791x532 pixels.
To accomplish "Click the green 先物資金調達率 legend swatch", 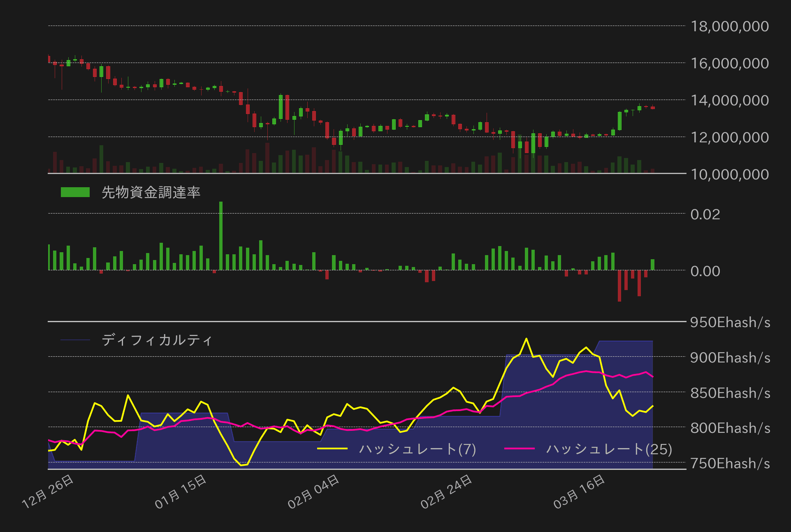I will point(75,192).
